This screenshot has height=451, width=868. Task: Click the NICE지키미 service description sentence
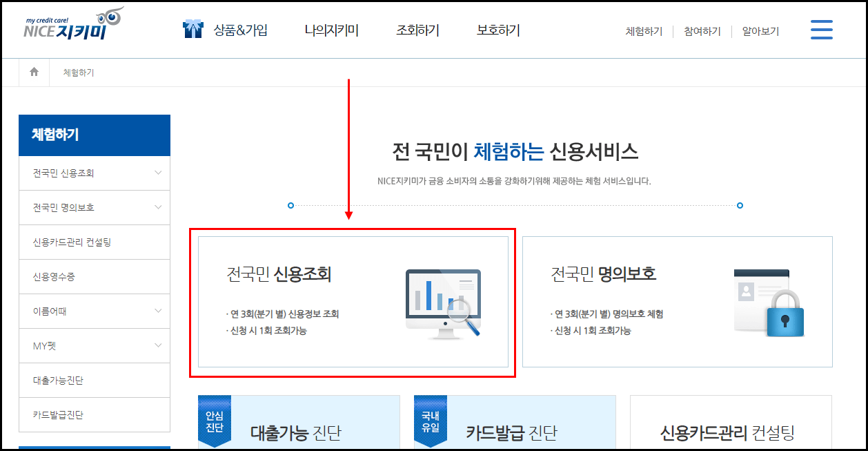pos(515,182)
